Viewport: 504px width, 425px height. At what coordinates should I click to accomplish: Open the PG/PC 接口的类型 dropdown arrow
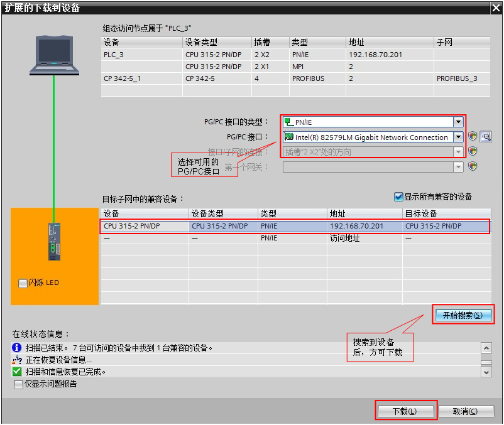pos(458,122)
